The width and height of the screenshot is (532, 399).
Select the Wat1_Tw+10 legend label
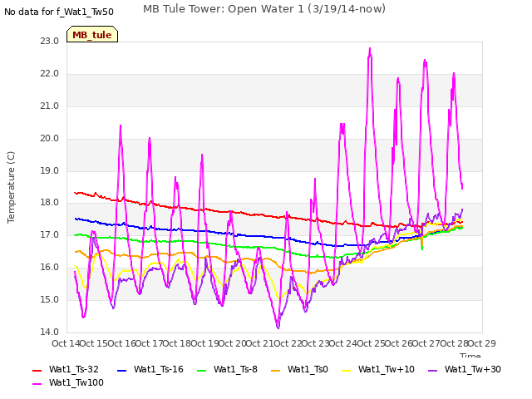click(x=387, y=369)
